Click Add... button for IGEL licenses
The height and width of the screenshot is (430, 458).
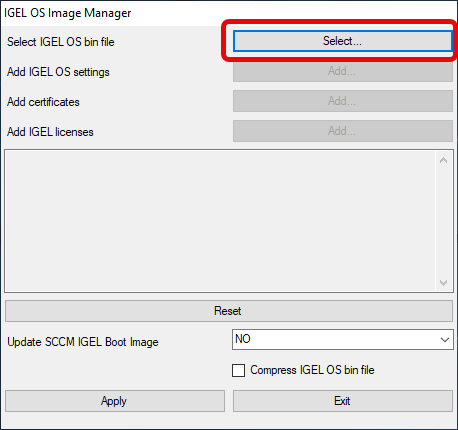point(343,131)
